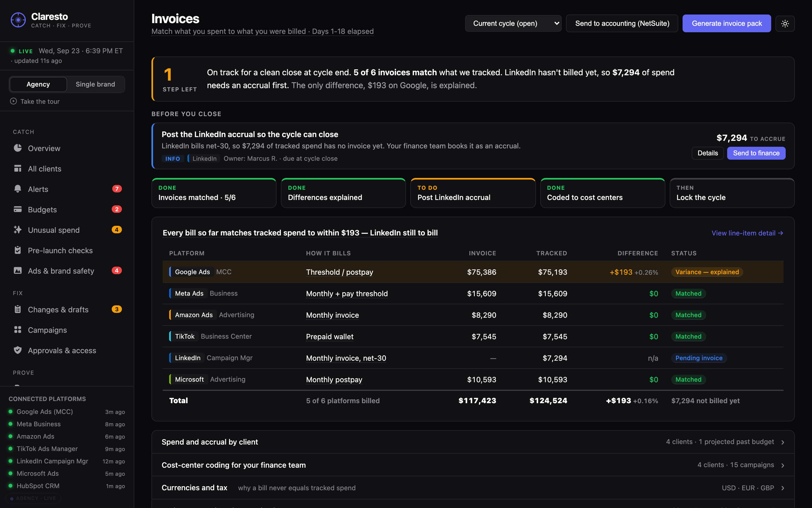
Task: Click Generate invoice pack
Action: 727,24
